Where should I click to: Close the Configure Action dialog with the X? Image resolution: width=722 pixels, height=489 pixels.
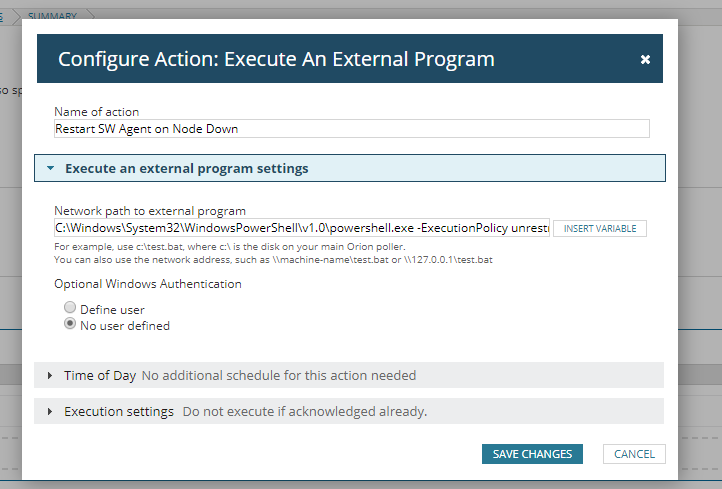pos(645,60)
